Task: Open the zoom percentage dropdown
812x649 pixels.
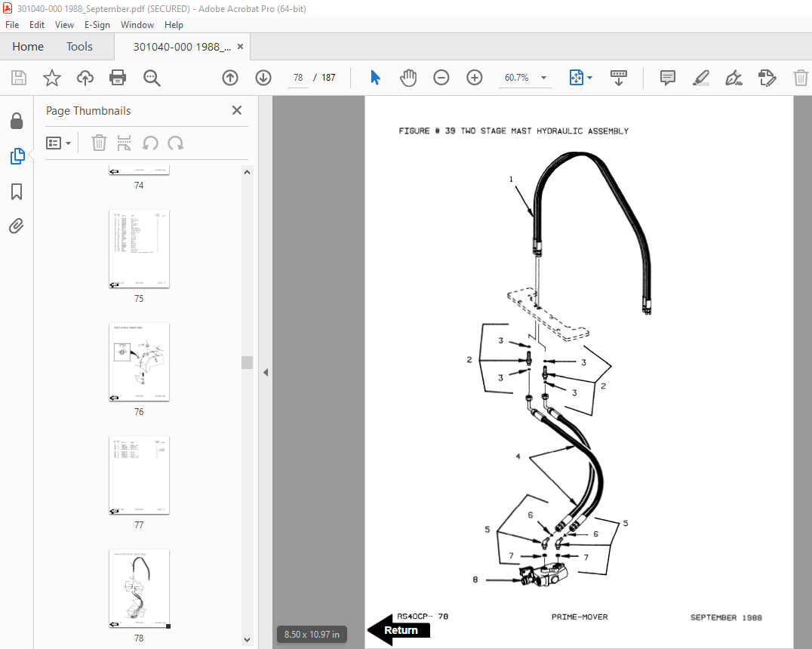Action: tap(543, 78)
